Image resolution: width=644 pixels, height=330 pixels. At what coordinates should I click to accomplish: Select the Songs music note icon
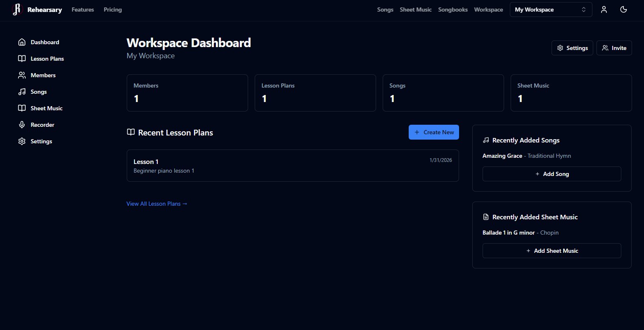(21, 91)
